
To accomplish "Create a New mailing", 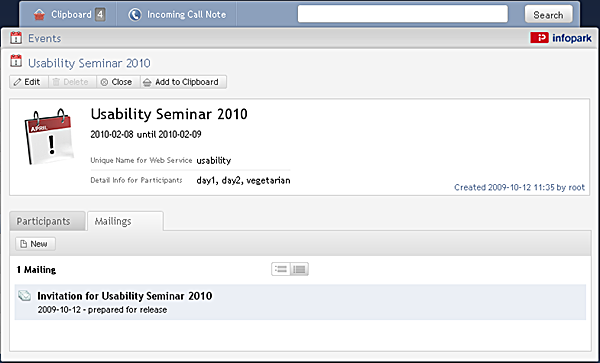I will [x=35, y=244].
